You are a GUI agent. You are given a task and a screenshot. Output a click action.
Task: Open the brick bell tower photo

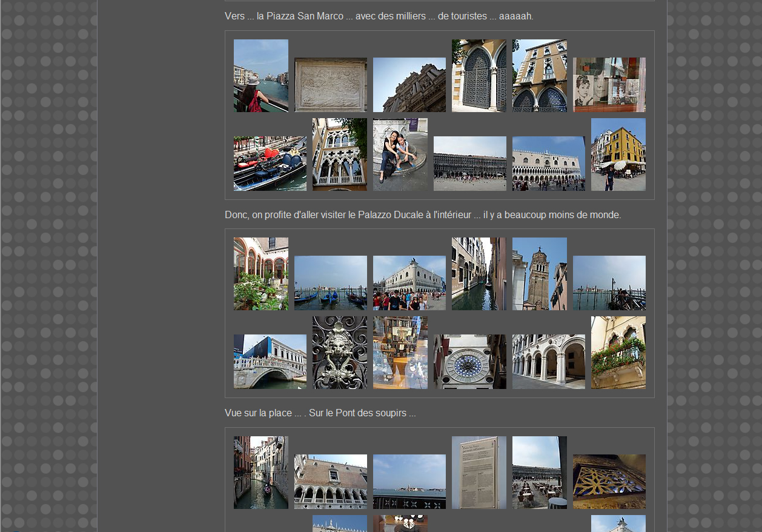(x=539, y=274)
